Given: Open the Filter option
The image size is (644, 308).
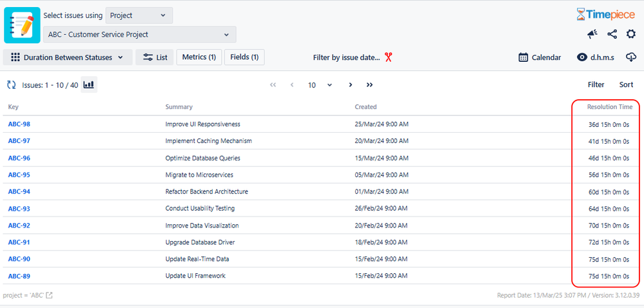Looking at the screenshot, I should (x=596, y=84).
